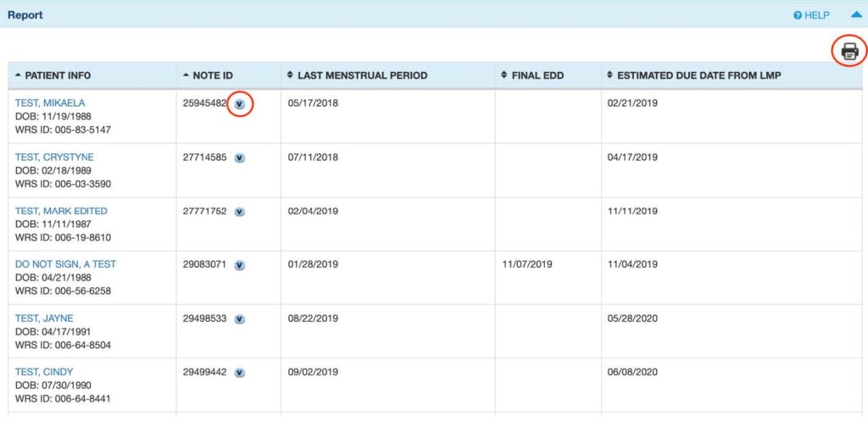Go to patient TEST, CINDY
Screen dimensions: 868x427
[x=44, y=372]
